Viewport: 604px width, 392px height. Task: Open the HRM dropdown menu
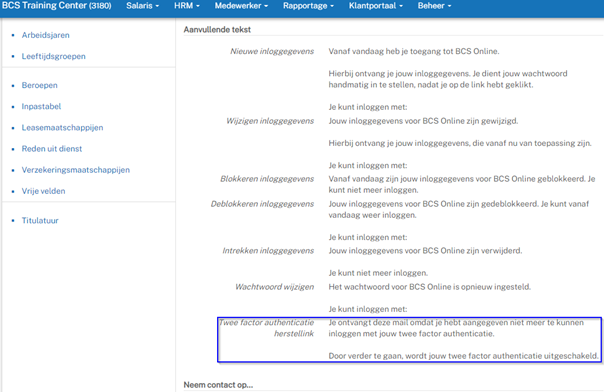click(x=187, y=6)
